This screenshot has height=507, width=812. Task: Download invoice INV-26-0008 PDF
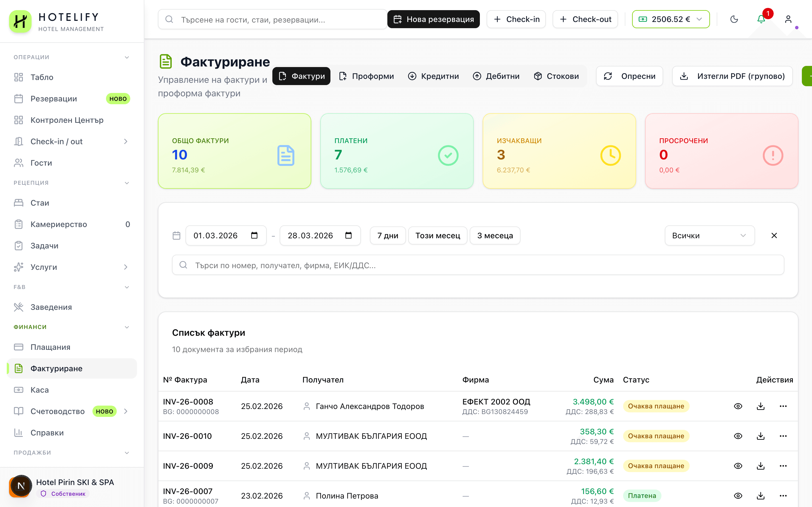click(x=760, y=406)
